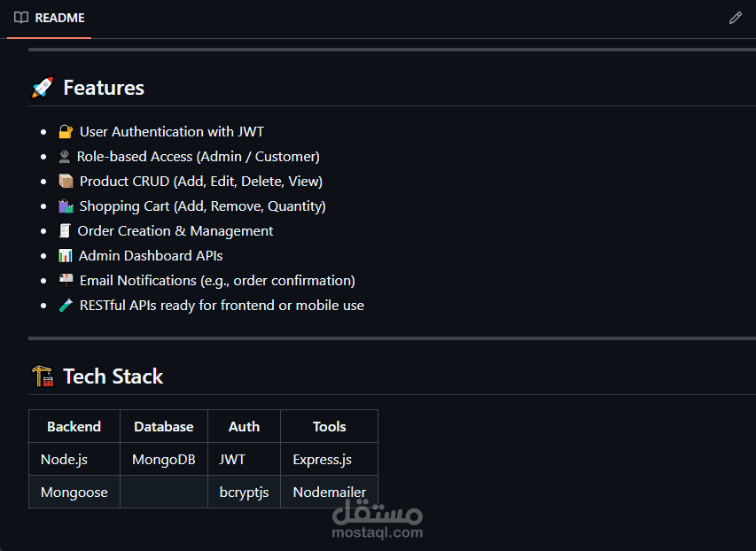This screenshot has width=756, height=551.
Task: Click the lock emoji for User Authentication
Action: 66,132
